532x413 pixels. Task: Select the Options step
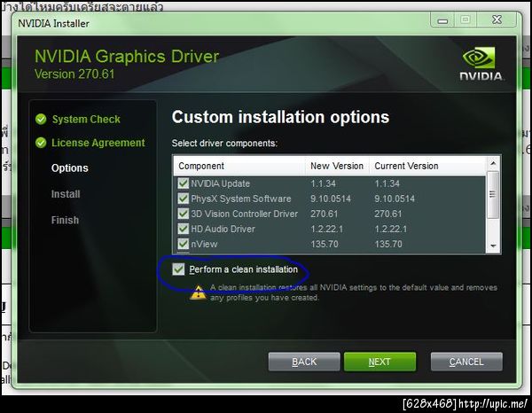tap(69, 168)
